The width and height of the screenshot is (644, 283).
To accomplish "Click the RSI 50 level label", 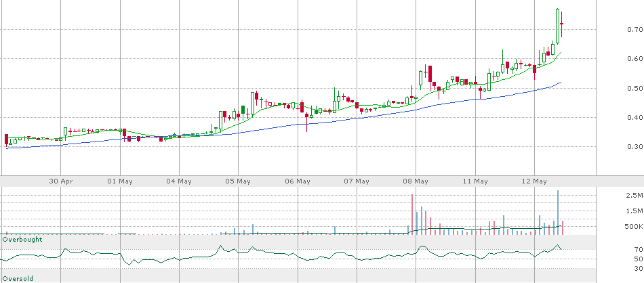I will 639,259.
